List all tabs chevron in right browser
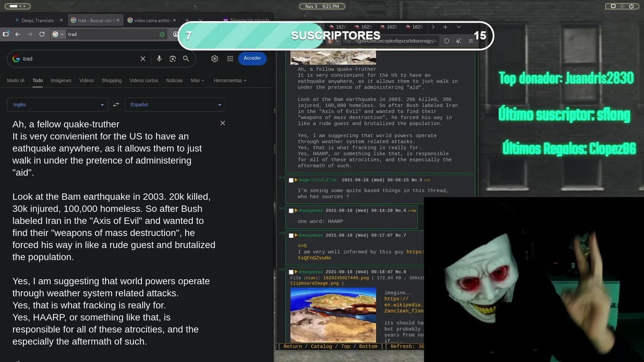 click(458, 27)
